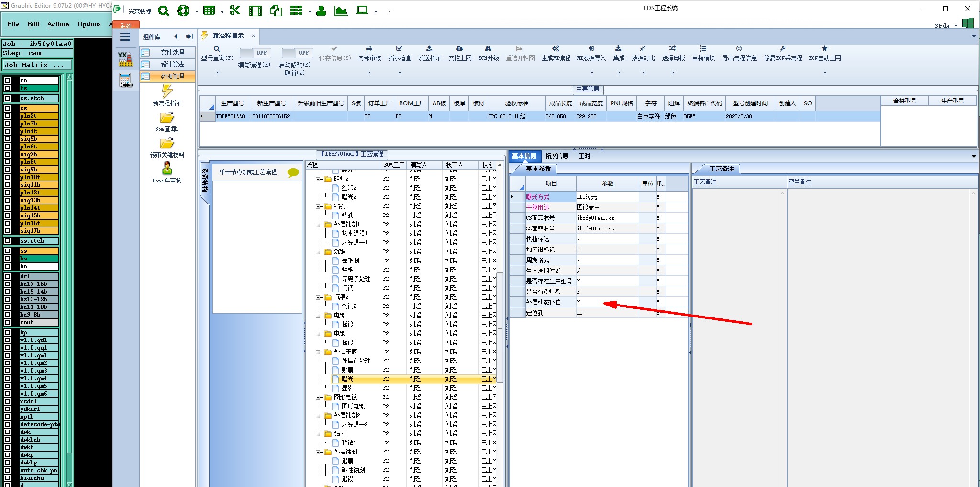Viewport: 980px width, 487px height.
Task: Open Nope单审核 person icon
Action: 167,173
